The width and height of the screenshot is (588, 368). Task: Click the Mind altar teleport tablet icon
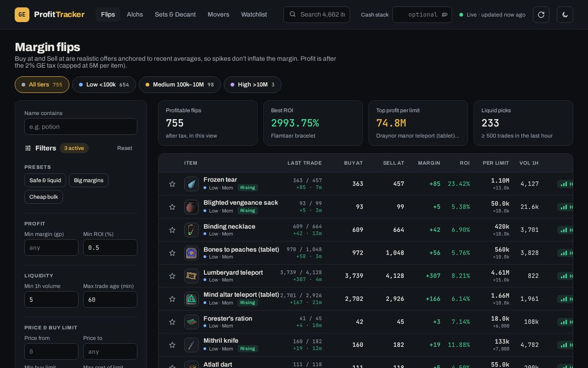pyautogui.click(x=192, y=299)
